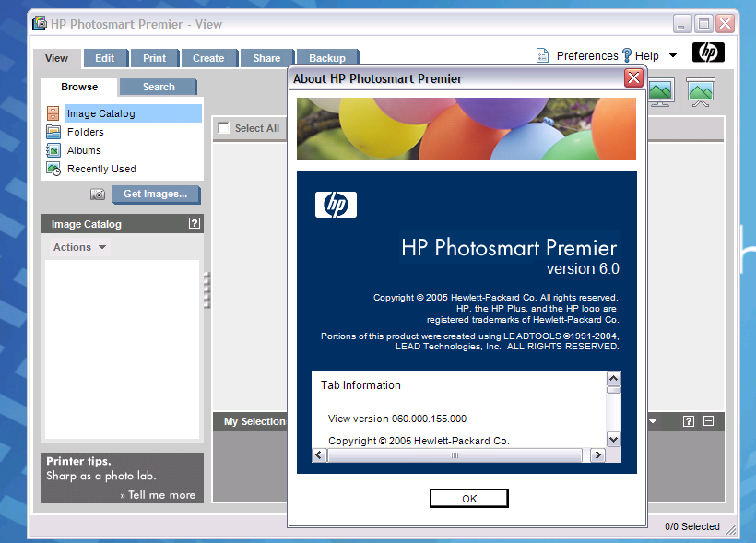This screenshot has height=543, width=756.
Task: Switch to the Backup tab
Action: coord(327,58)
